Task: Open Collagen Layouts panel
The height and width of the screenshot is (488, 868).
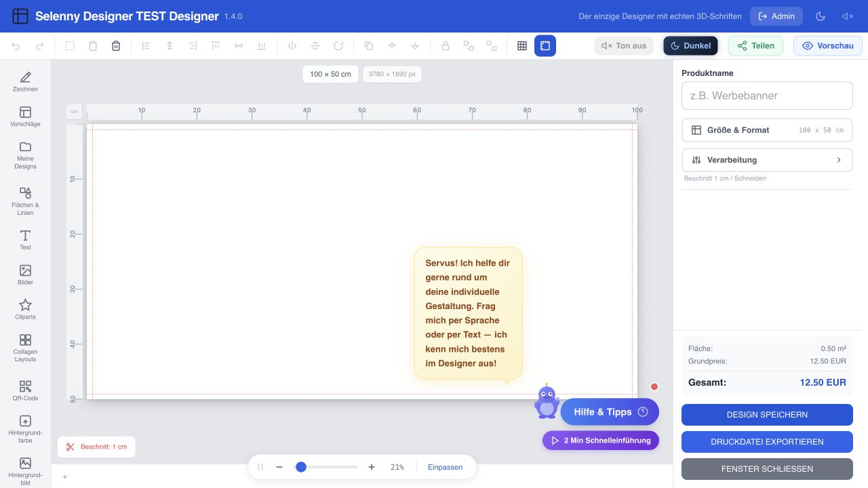Action: [25, 348]
